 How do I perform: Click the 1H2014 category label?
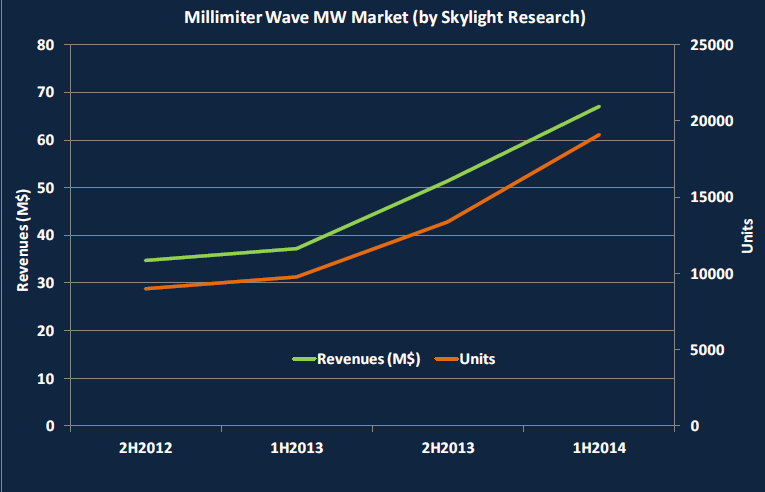click(x=599, y=448)
